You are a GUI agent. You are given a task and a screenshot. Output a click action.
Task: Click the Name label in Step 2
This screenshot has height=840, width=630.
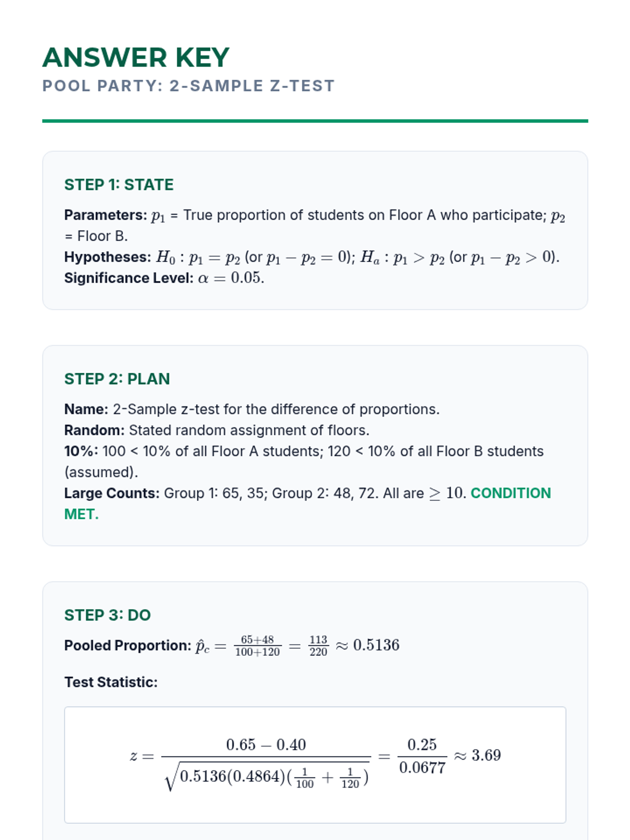point(86,409)
